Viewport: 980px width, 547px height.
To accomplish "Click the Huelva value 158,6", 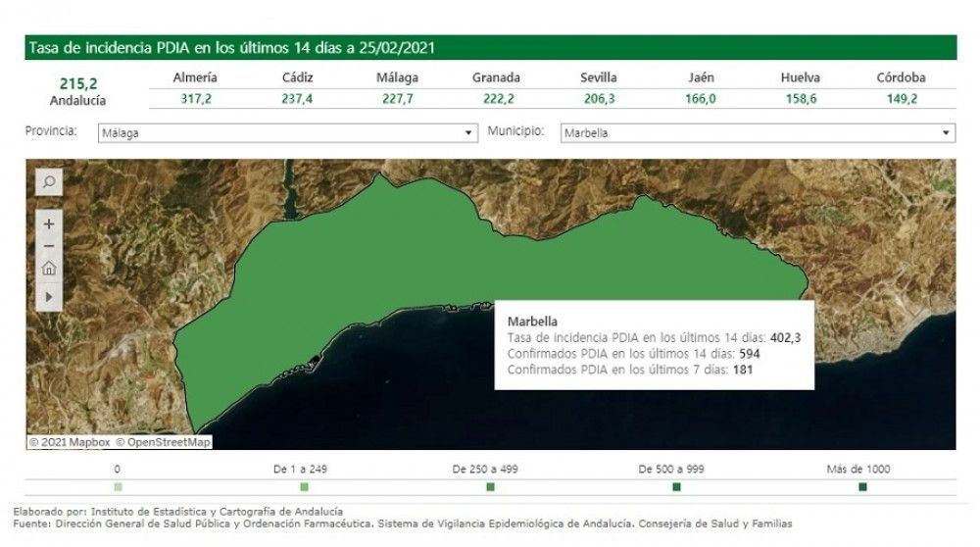I will pyautogui.click(x=801, y=99).
